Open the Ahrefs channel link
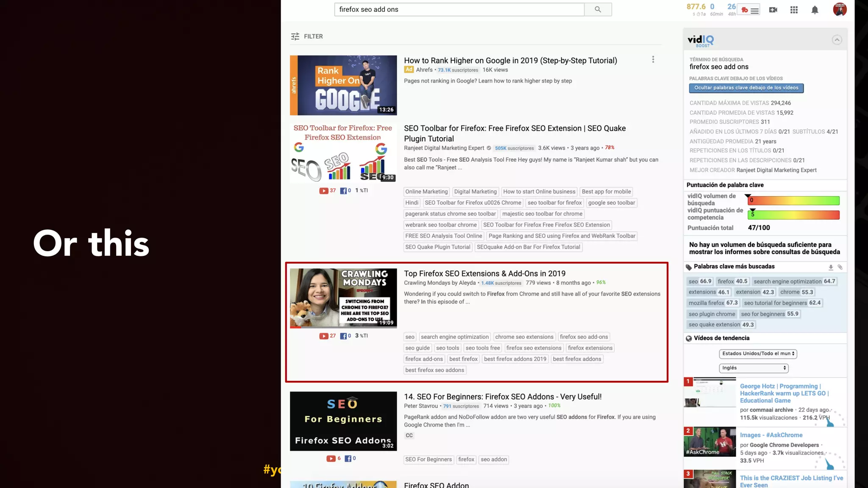The width and height of the screenshot is (868, 488). click(424, 70)
